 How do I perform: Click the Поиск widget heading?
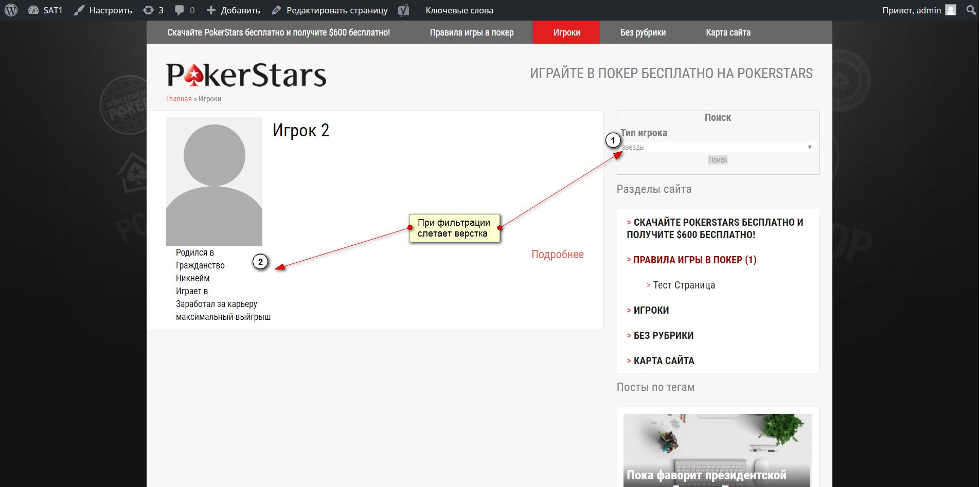(x=718, y=117)
